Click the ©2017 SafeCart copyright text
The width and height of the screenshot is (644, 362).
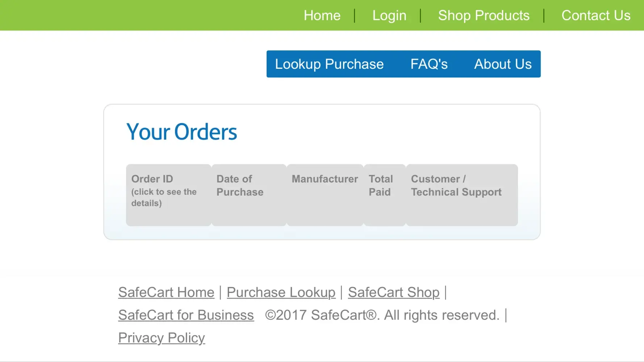pos(382,315)
